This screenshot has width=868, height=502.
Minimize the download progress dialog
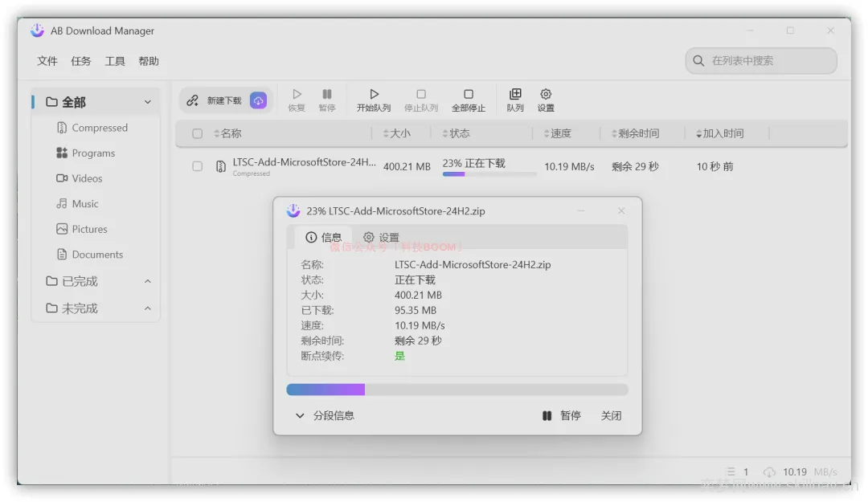point(581,211)
